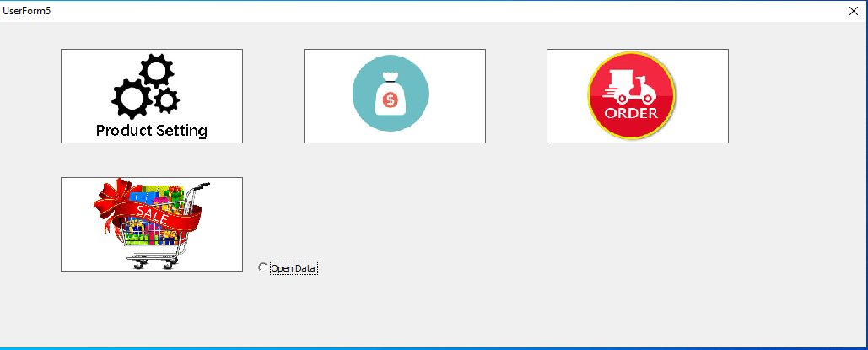Click the white 'ORDER' text on red badge
This screenshot has width=868, height=350.
coord(631,113)
